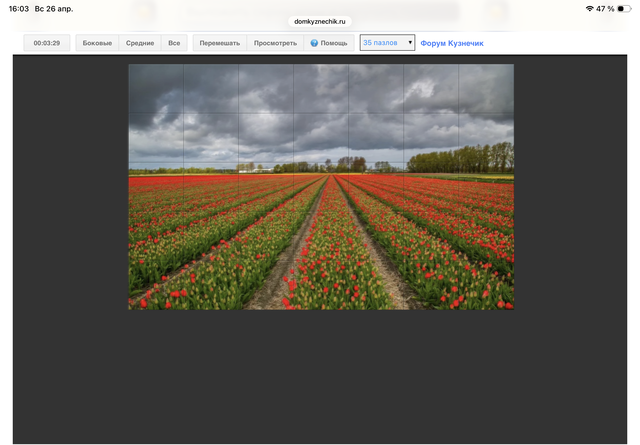
Task: Tap the Wi-Fi status icon
Action: coord(590,8)
